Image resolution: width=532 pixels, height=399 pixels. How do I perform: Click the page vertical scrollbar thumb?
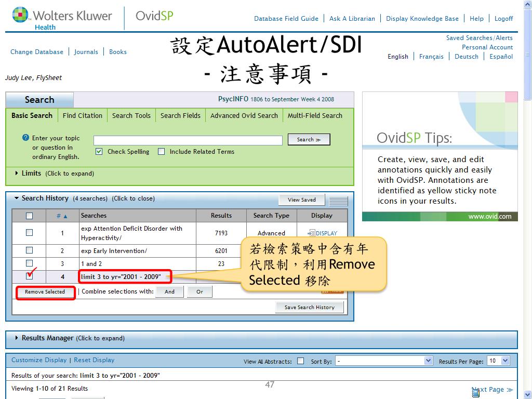point(528,54)
